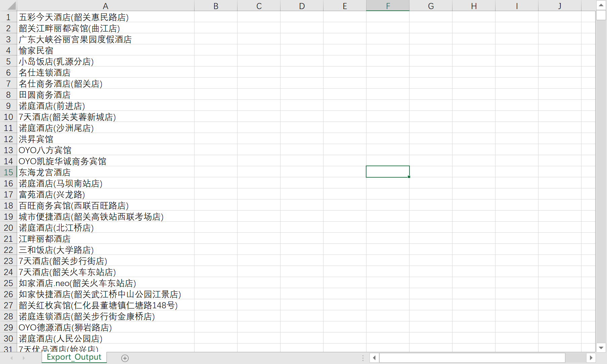607x364 pixels.
Task: Select column F header
Action: (x=388, y=6)
